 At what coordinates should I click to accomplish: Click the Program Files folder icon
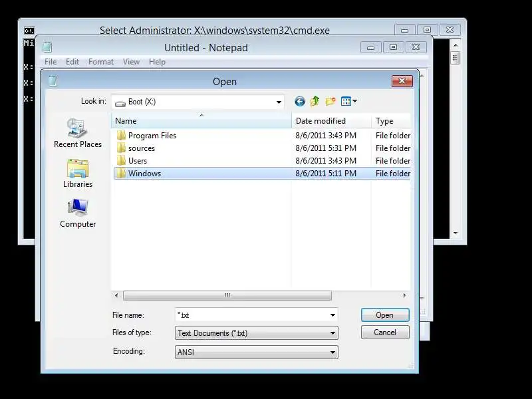[121, 136]
